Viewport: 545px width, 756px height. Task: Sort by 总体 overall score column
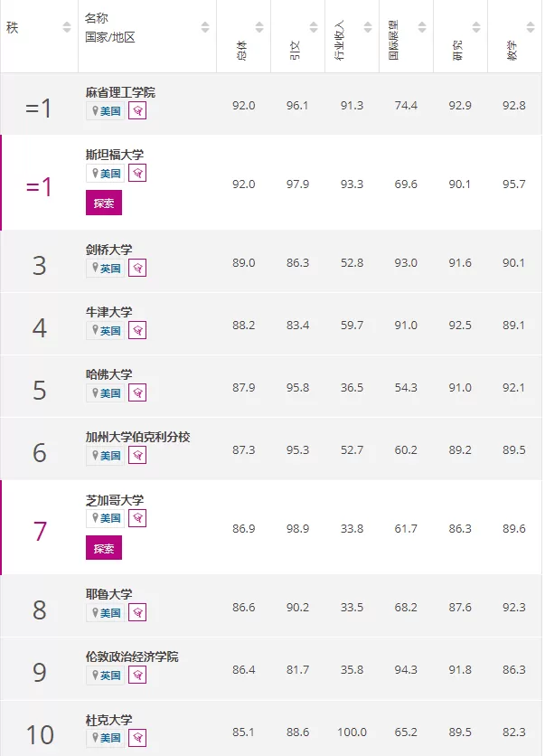click(x=259, y=27)
